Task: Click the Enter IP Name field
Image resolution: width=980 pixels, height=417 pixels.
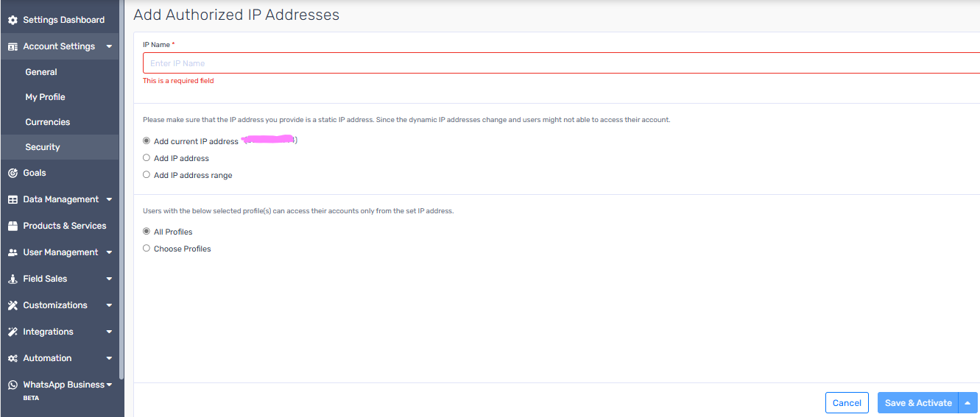Action: (x=561, y=63)
